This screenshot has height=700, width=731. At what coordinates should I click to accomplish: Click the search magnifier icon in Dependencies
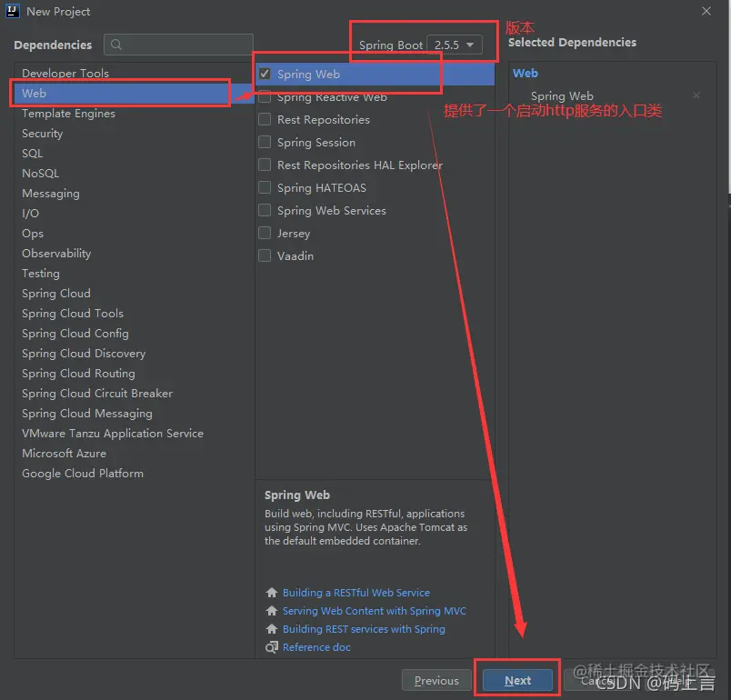116,45
